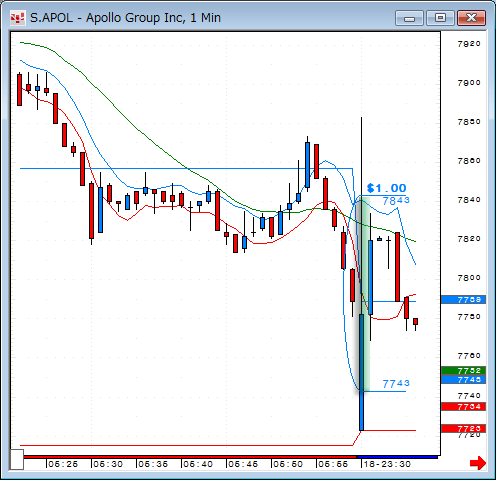Click the blue session bar segment at bottom
The height and width of the screenshot is (480, 496).
[x=397, y=457]
